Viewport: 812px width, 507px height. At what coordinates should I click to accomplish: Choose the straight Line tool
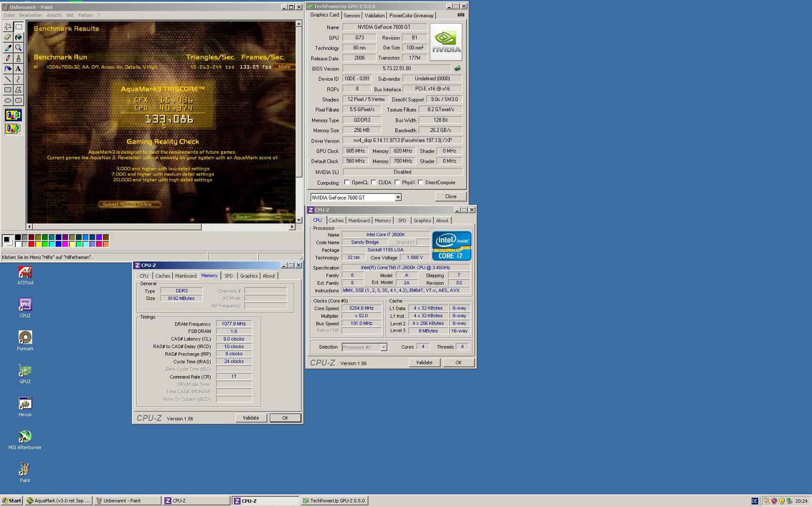tap(8, 79)
